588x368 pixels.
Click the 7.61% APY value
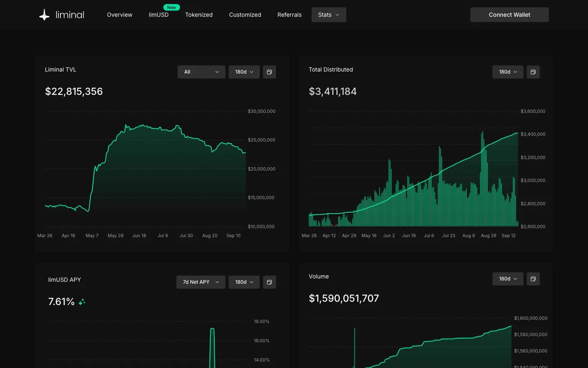[x=61, y=302]
